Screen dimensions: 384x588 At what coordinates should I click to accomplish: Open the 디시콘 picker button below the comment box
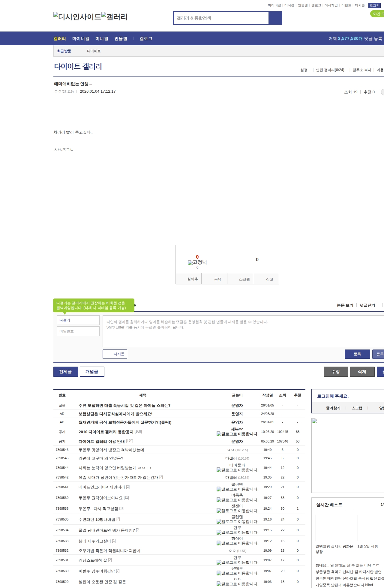(x=115, y=354)
